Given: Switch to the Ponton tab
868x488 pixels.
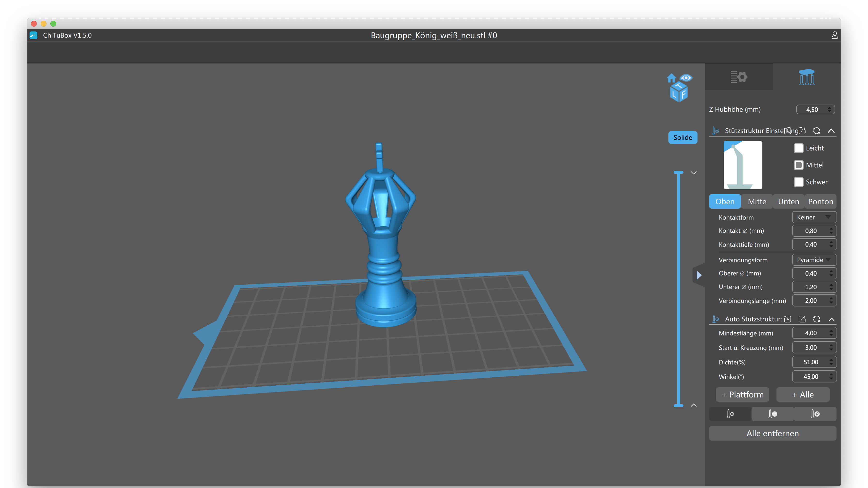Looking at the screenshot, I should [x=820, y=201].
